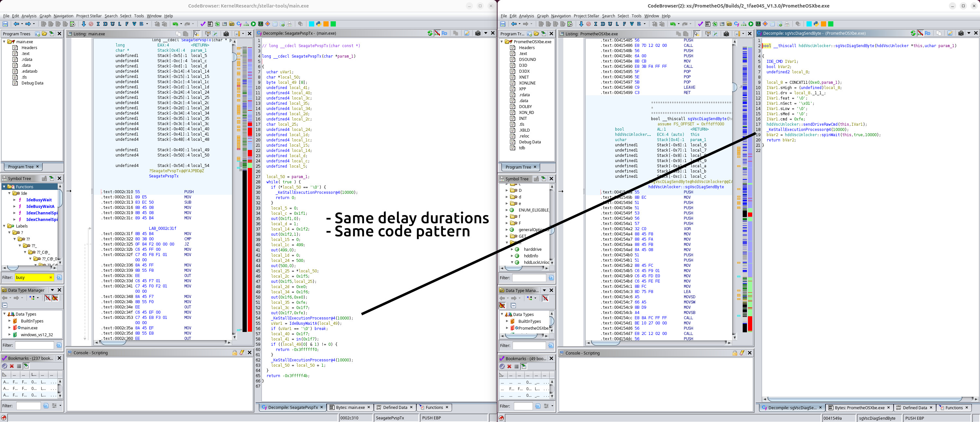The image size is (980, 422).
Task: Re-decompile in SeagatePvspTx decompile panel
Action: (x=430, y=33)
